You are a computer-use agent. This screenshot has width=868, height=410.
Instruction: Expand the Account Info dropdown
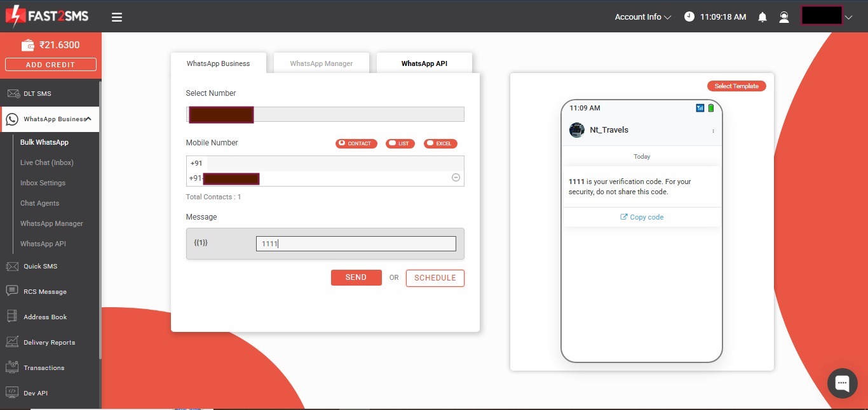643,17
